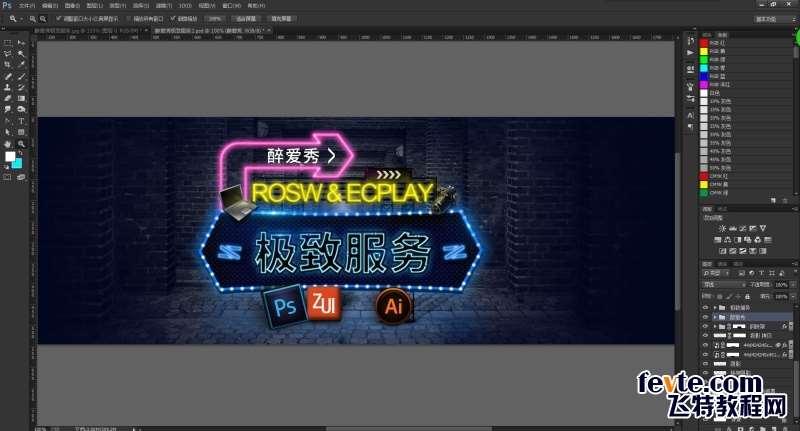Lock all for selected layer

(x=747, y=296)
